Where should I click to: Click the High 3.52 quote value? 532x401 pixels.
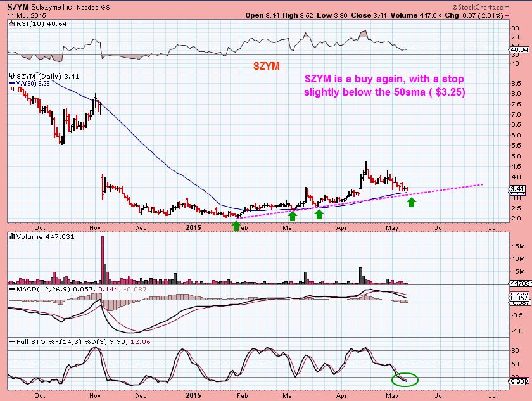(x=298, y=15)
